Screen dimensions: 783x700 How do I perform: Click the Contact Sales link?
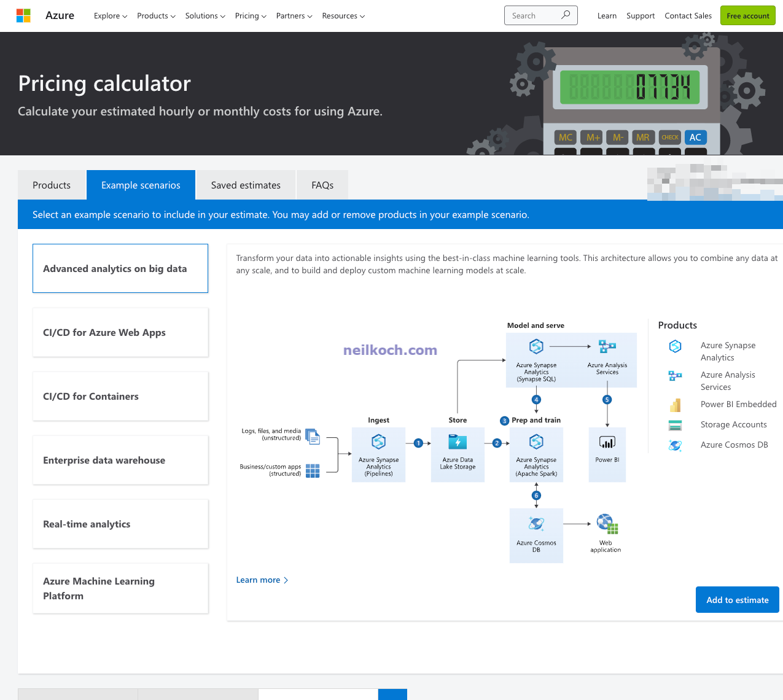tap(688, 16)
